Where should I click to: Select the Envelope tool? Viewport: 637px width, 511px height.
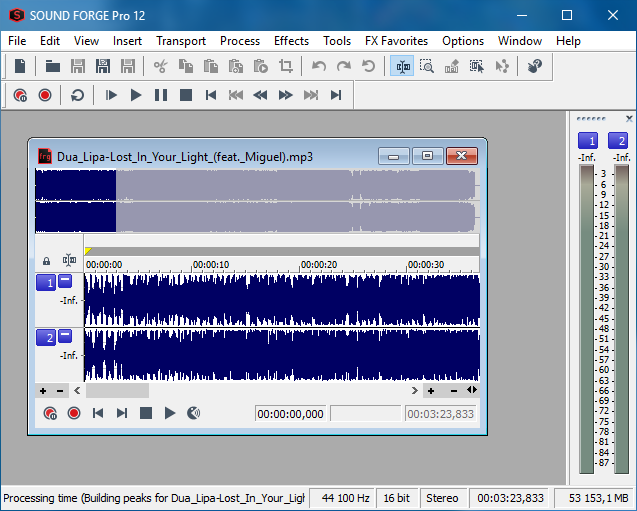tap(502, 66)
